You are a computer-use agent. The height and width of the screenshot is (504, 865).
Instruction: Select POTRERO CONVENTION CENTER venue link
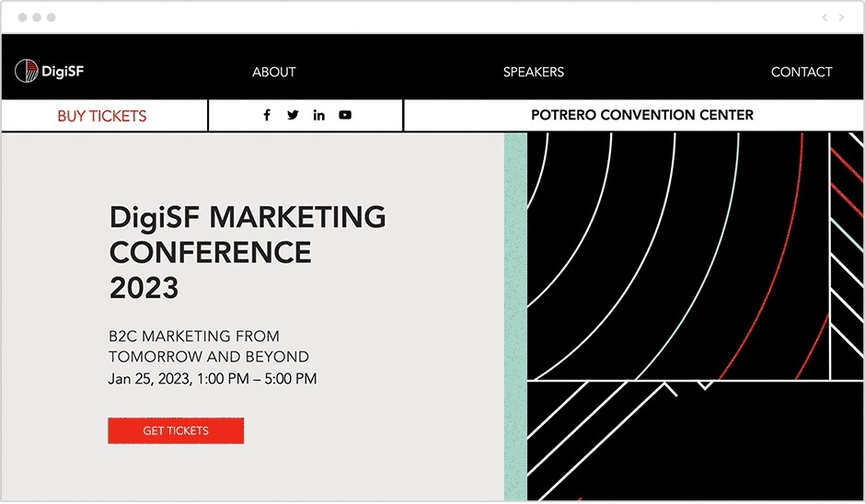[x=642, y=115]
